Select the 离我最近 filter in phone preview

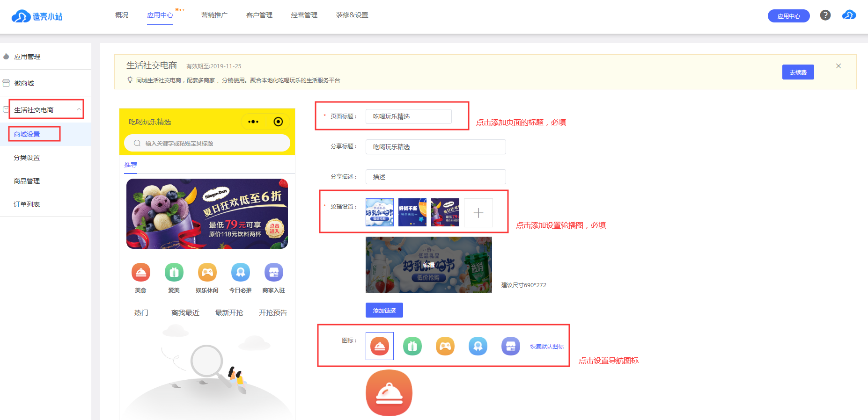[185, 312]
